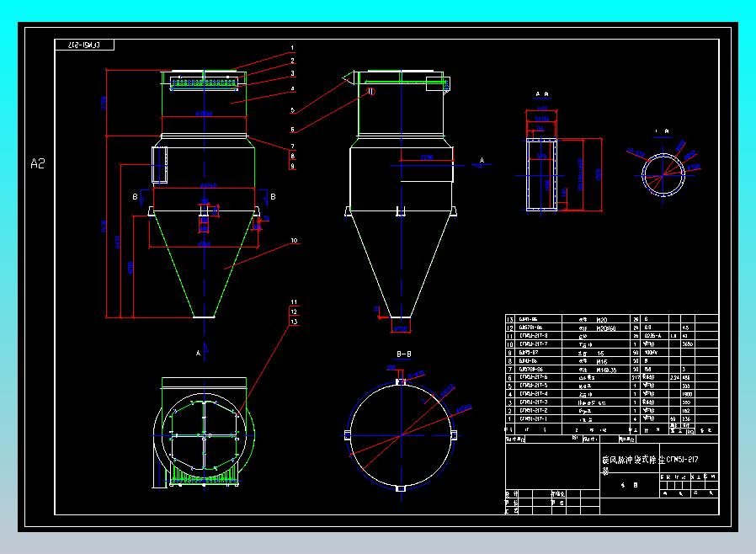756x554 pixels.
Task: Click the mirrored drawing number box at top-left
Action: click(84, 45)
